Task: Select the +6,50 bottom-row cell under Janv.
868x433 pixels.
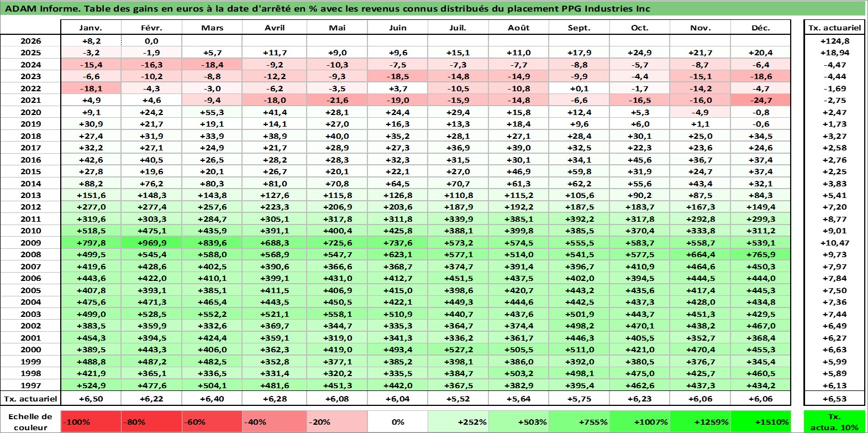Action: pyautogui.click(x=91, y=399)
